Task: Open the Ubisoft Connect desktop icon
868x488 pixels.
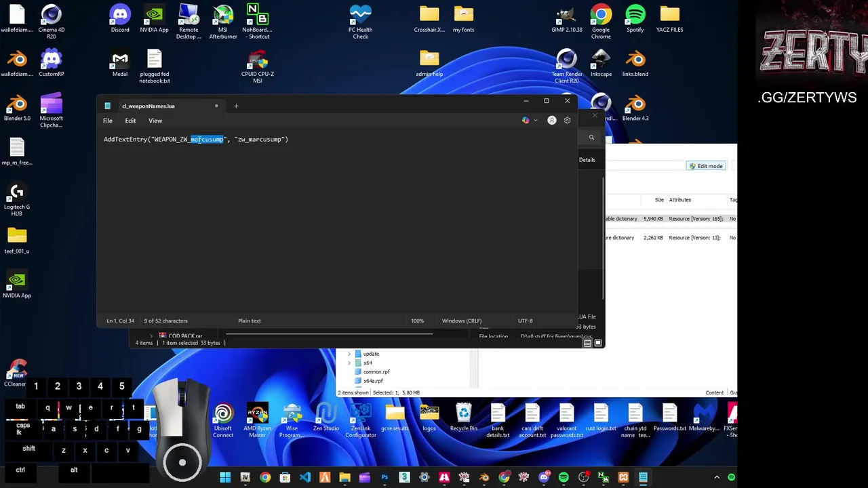Action: 223,421
